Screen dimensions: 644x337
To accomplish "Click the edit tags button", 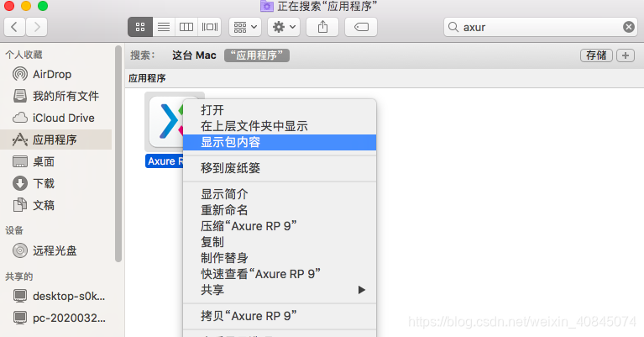I will coord(361,27).
